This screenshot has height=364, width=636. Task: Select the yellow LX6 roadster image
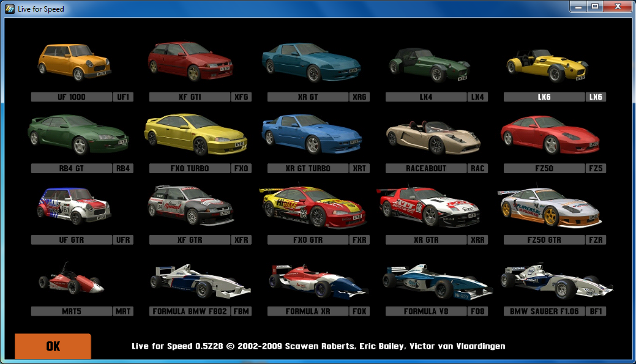click(547, 65)
